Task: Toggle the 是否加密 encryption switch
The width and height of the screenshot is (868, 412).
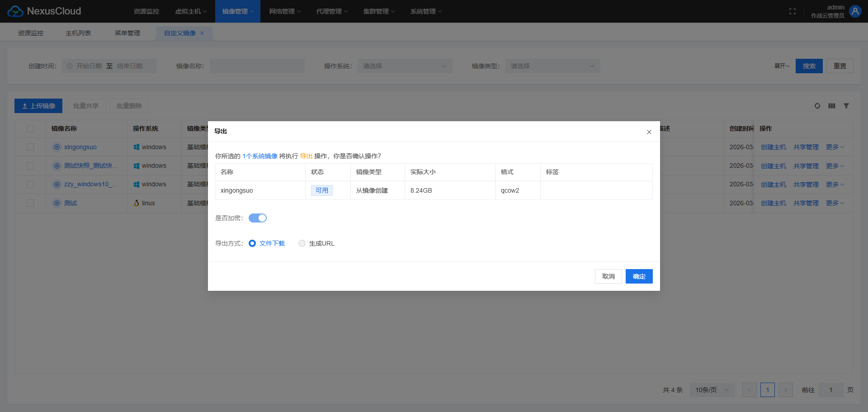Action: point(258,218)
